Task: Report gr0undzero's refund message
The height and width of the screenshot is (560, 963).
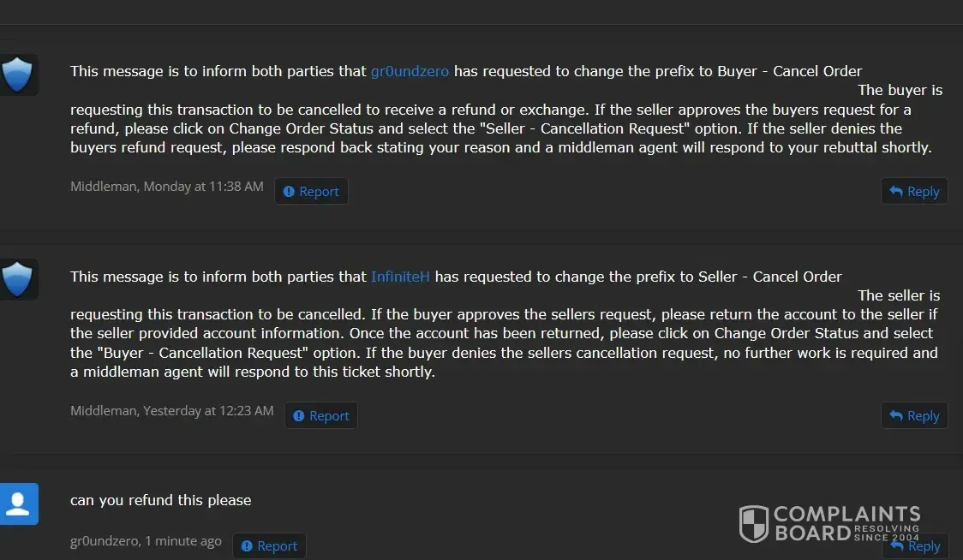Action: (269, 546)
